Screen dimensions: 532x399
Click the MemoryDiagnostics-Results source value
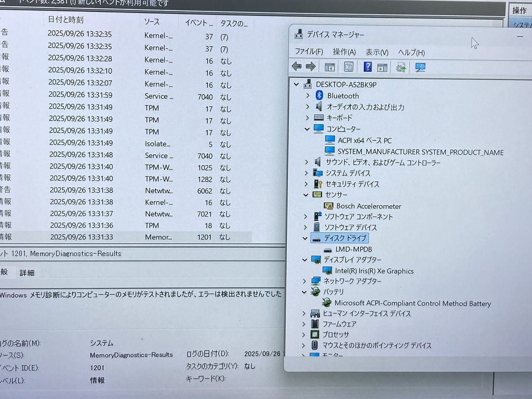click(x=131, y=355)
